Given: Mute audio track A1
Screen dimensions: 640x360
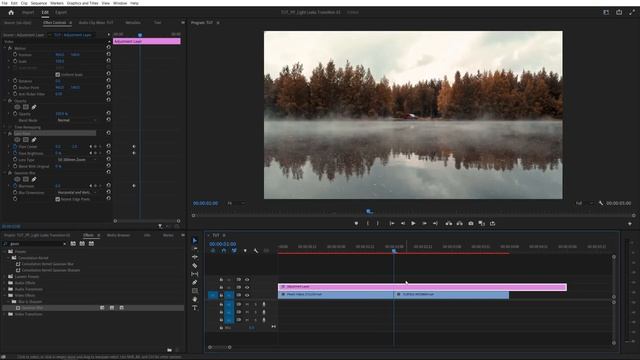Looking at the screenshot, I should [x=247, y=304].
